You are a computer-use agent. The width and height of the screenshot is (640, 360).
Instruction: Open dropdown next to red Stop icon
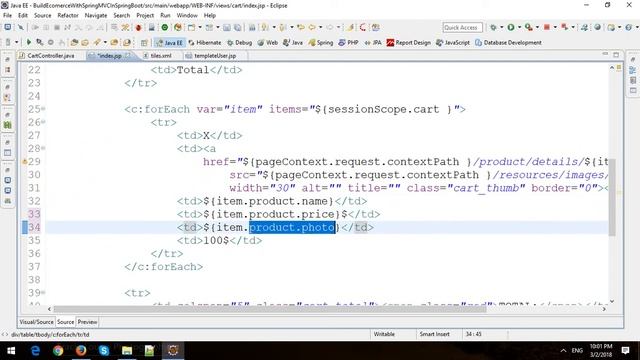(x=555, y=27)
